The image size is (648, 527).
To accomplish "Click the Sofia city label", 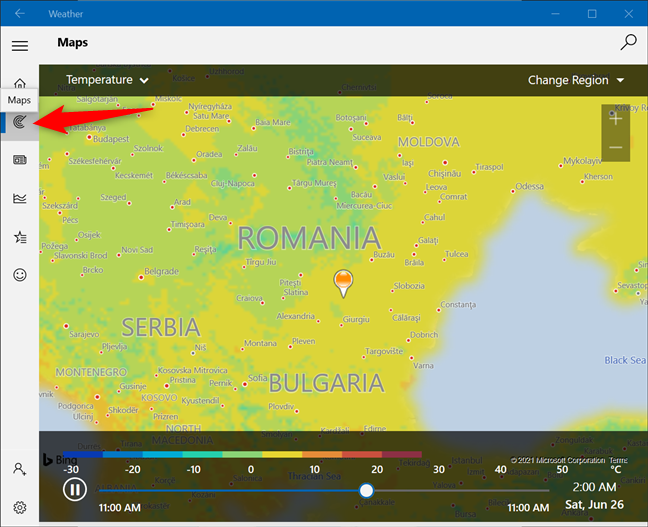I will click(x=257, y=378).
